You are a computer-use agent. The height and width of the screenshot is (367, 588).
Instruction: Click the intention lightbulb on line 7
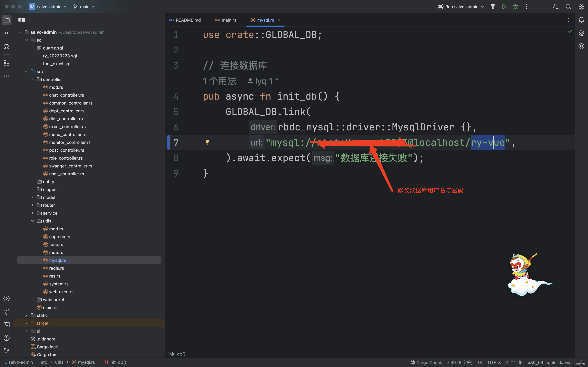208,142
